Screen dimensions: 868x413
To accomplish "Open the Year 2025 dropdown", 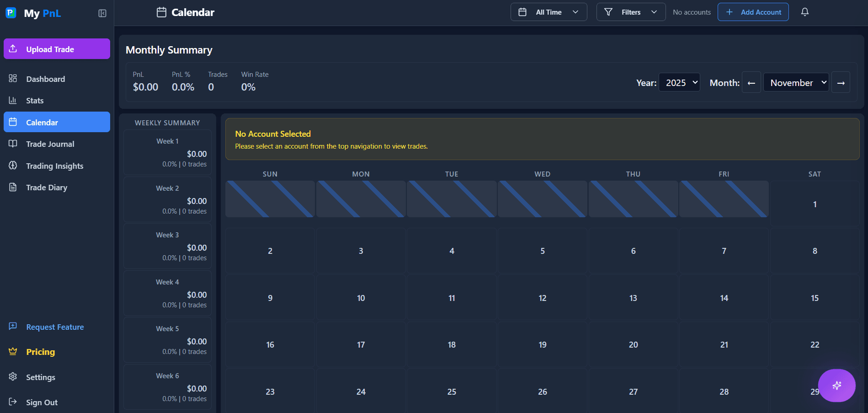I will click(679, 82).
